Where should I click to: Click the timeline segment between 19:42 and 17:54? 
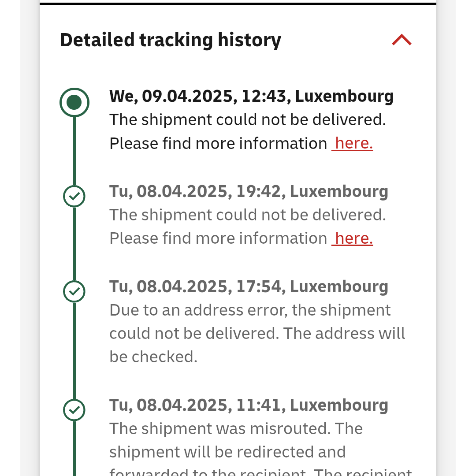coord(74,244)
